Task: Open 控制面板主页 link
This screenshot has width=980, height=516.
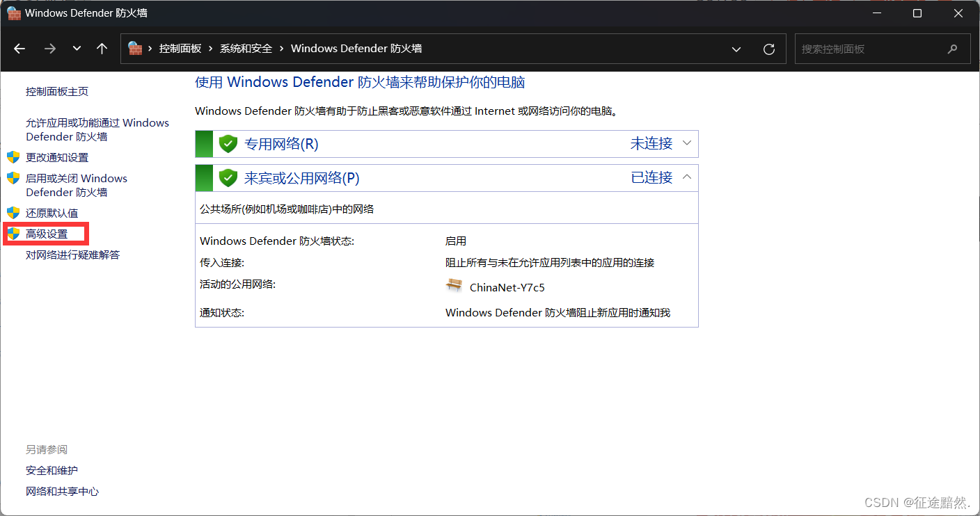Action: click(x=57, y=92)
